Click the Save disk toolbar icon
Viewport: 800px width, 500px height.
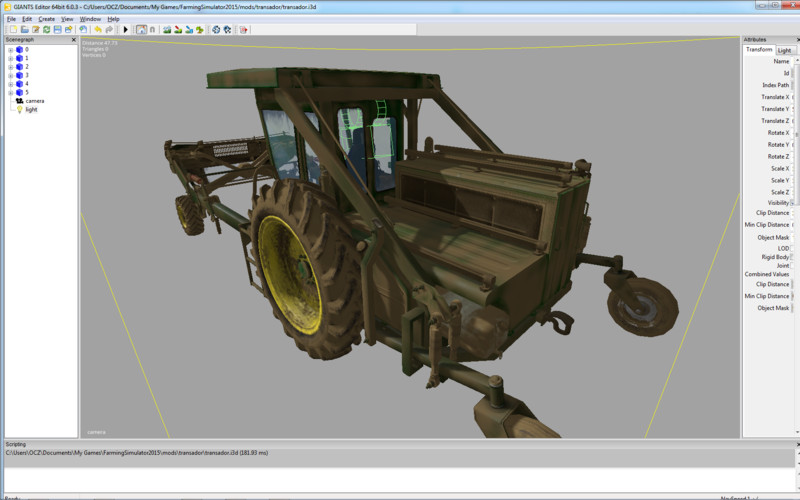pos(57,29)
